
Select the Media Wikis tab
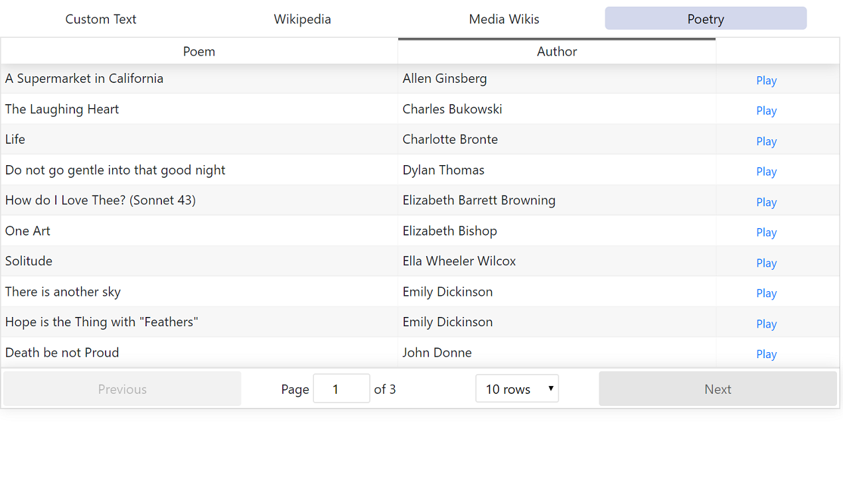[504, 19]
